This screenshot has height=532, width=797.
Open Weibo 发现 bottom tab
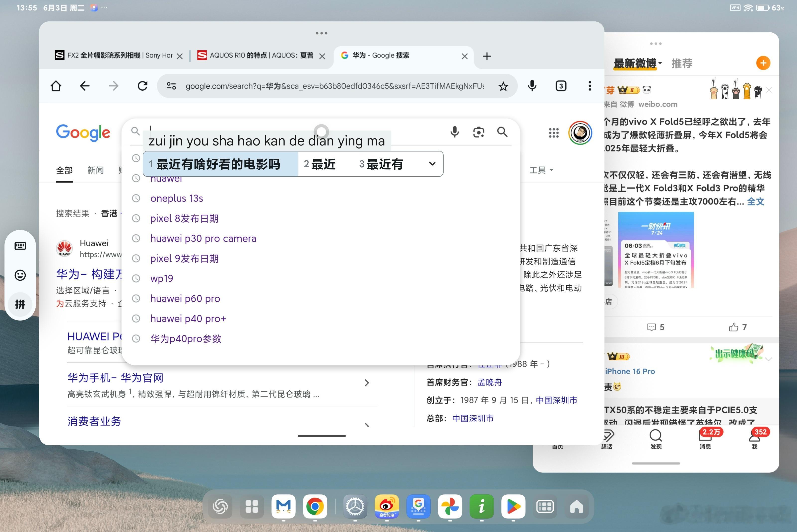click(656, 439)
